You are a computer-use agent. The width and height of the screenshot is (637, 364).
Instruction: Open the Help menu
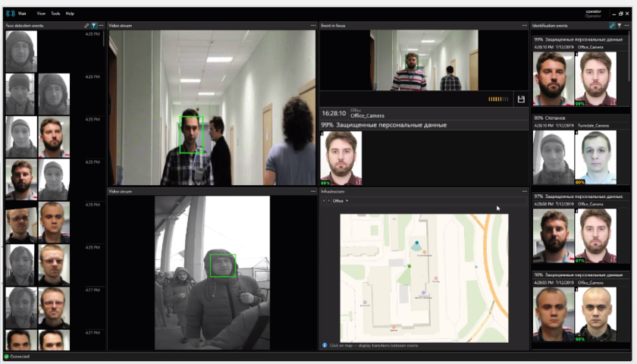70,14
